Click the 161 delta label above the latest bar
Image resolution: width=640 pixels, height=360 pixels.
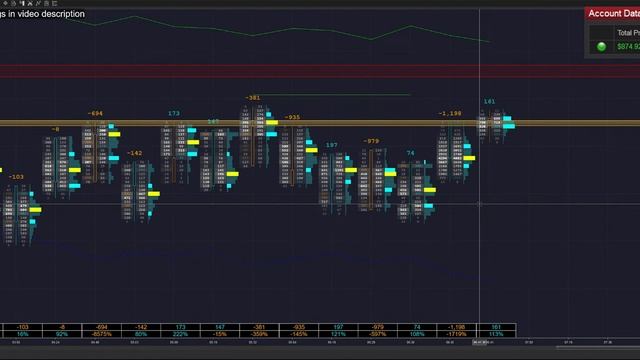[489, 101]
